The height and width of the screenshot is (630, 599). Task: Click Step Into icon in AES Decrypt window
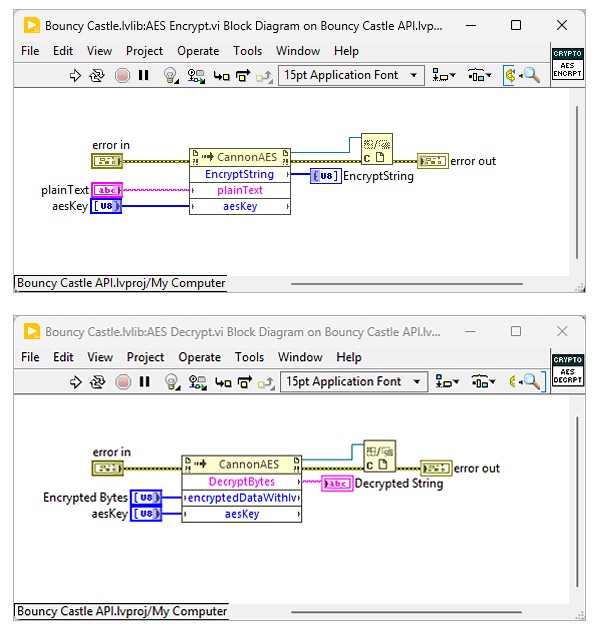click(x=223, y=382)
